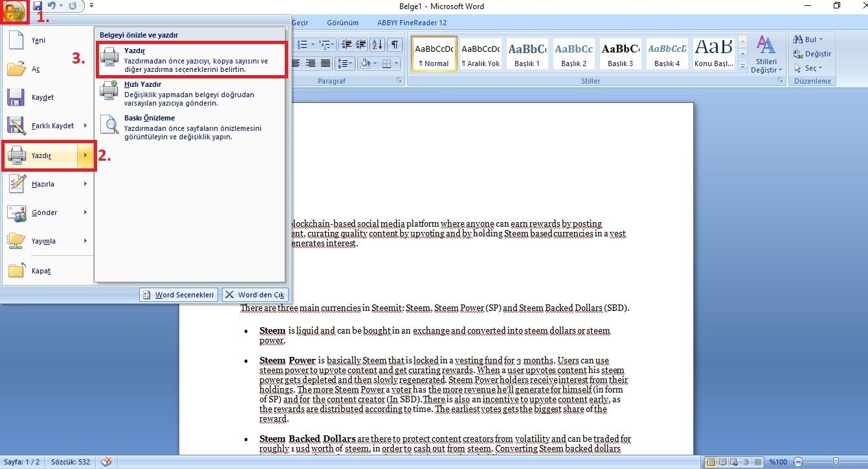This screenshot has height=469, width=868.
Task: Choose Hızlı Yazdır quick print option
Action: (190, 93)
